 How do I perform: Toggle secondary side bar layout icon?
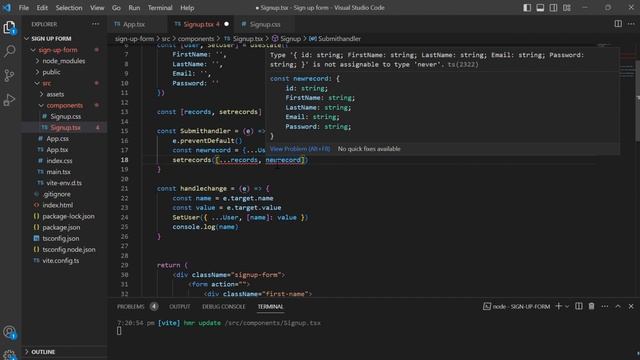553,8
